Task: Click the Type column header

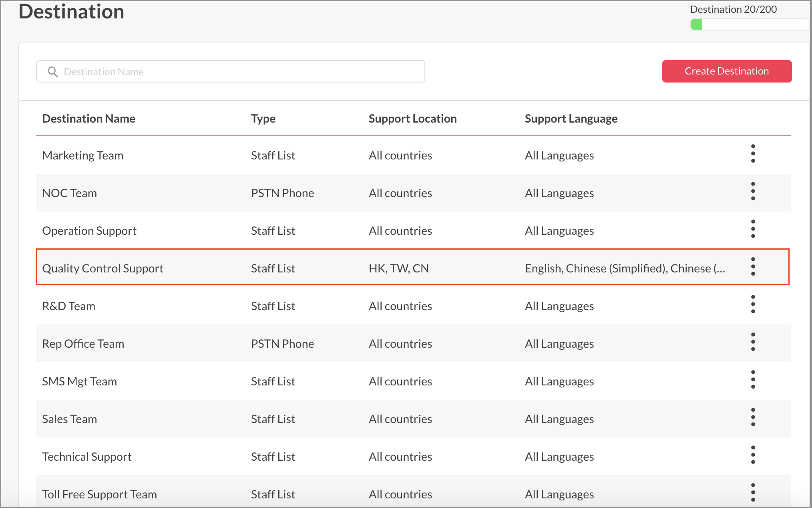Action: pyautogui.click(x=263, y=119)
